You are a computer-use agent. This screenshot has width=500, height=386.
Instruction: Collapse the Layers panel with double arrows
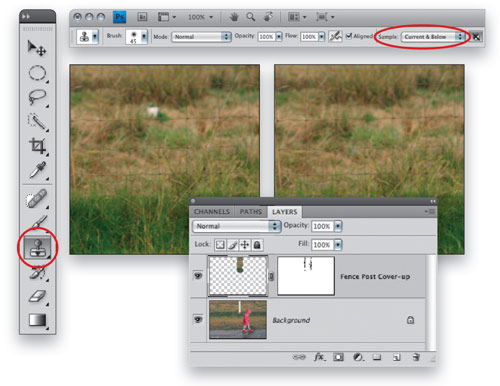tap(433, 201)
